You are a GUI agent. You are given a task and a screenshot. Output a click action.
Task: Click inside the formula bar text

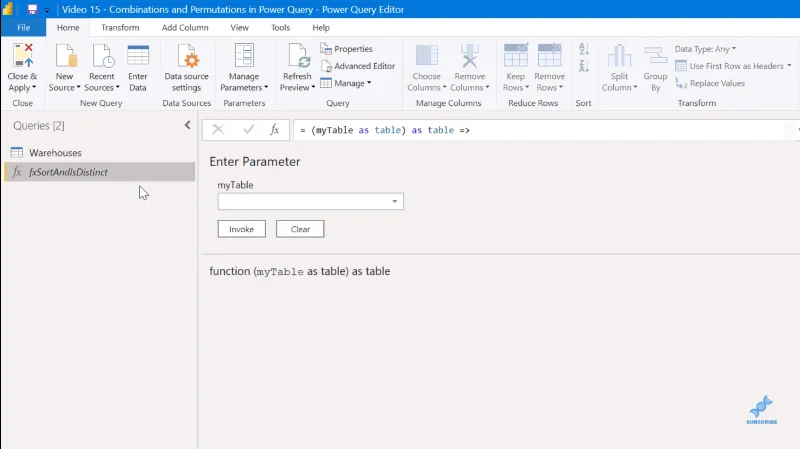coord(385,130)
